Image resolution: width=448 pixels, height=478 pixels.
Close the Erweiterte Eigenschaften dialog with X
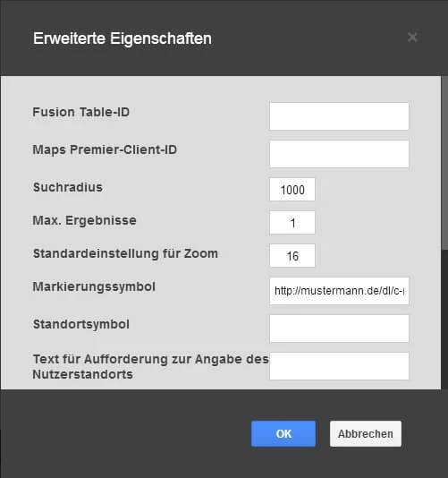click(412, 38)
